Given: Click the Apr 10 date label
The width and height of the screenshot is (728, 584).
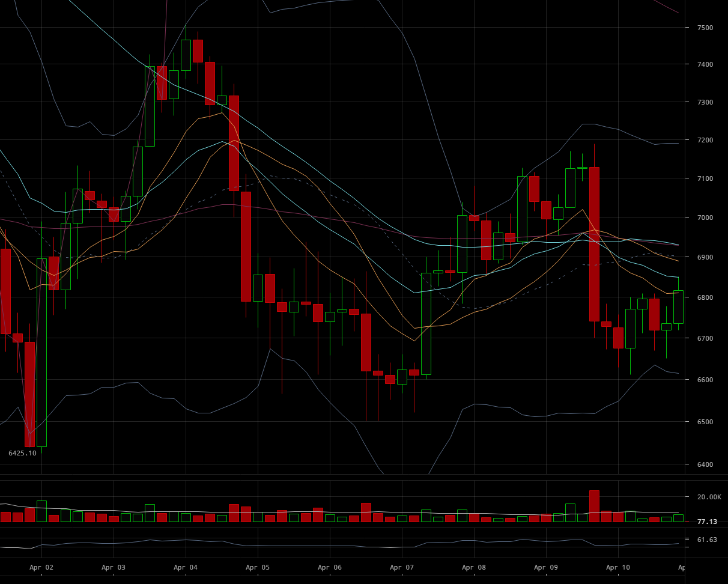Looking at the screenshot, I should click(618, 568).
